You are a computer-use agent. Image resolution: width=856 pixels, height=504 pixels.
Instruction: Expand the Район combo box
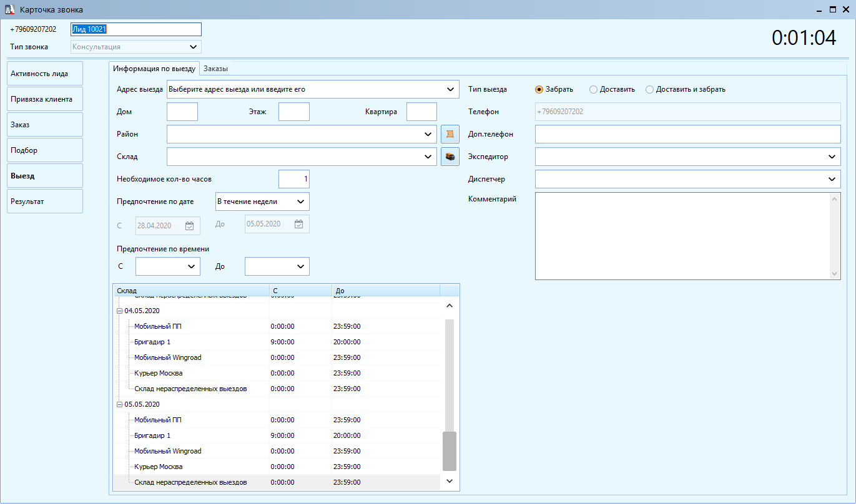[428, 134]
